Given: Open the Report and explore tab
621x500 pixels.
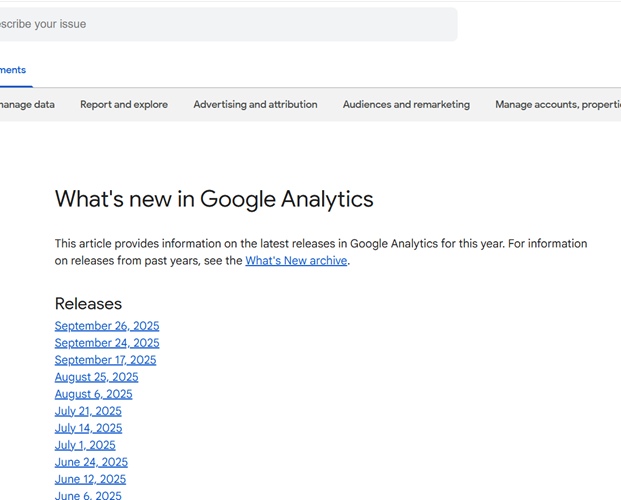Looking at the screenshot, I should 124,105.
